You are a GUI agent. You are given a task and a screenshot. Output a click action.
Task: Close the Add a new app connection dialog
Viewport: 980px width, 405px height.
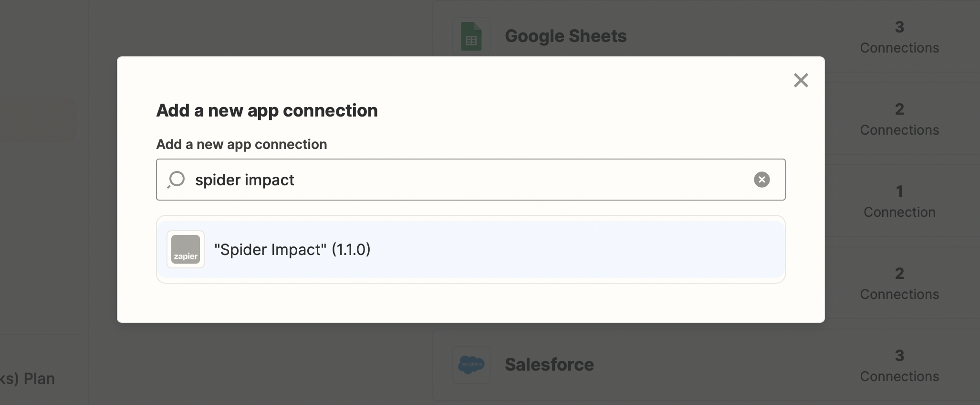click(x=801, y=80)
